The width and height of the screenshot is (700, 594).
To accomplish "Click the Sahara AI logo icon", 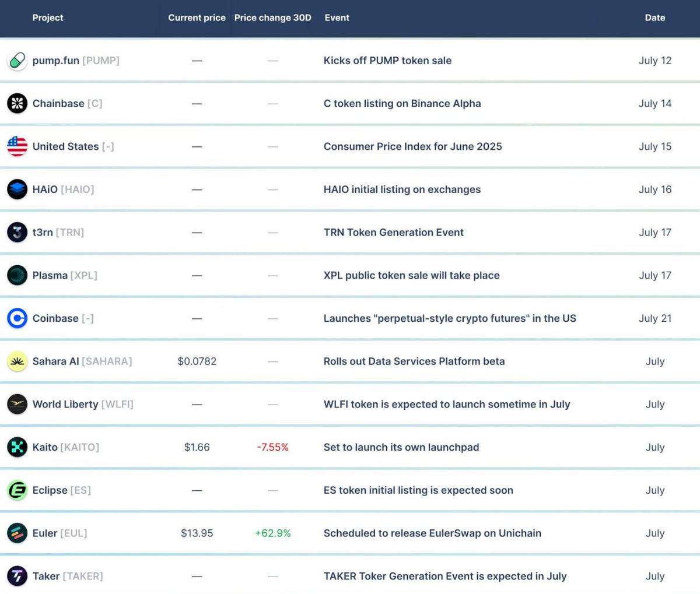I will click(17, 361).
